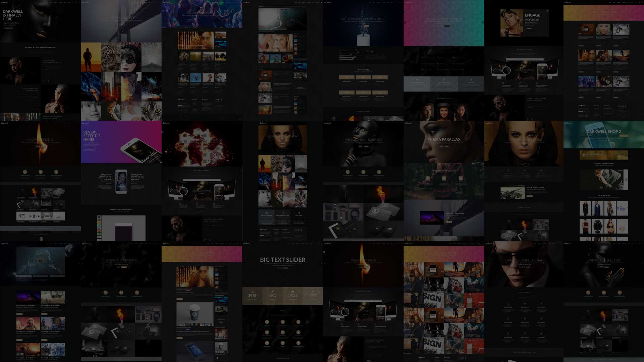Click the 1479 counter tile
The image size is (644, 362).
tap(252, 295)
